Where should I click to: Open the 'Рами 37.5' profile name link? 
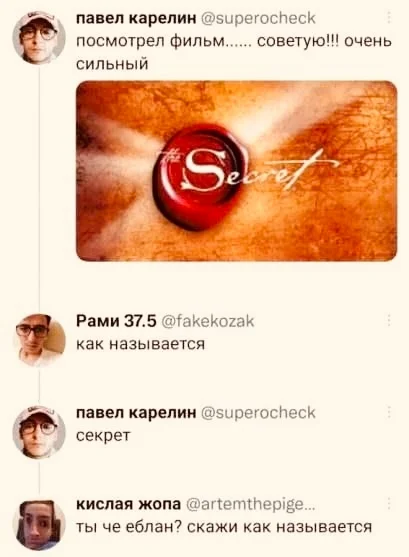tap(117, 321)
